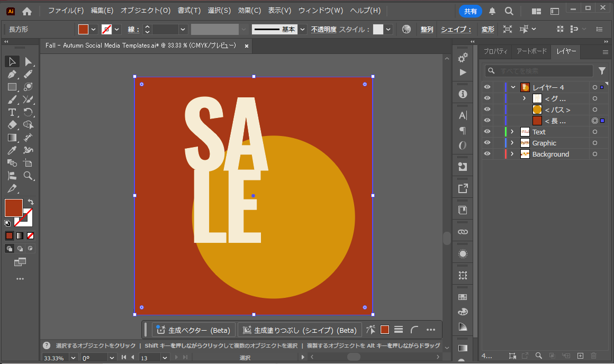Switch to the アートボード tab
614x364 pixels.
[531, 51]
